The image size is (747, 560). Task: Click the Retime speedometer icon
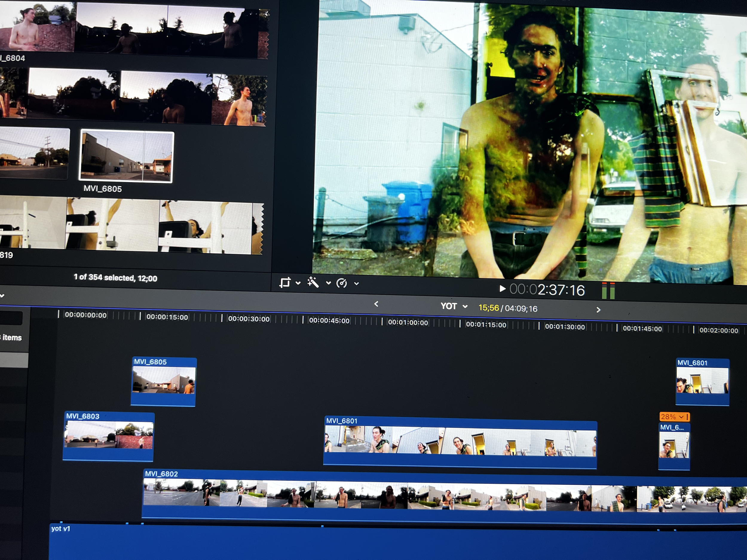pyautogui.click(x=342, y=283)
